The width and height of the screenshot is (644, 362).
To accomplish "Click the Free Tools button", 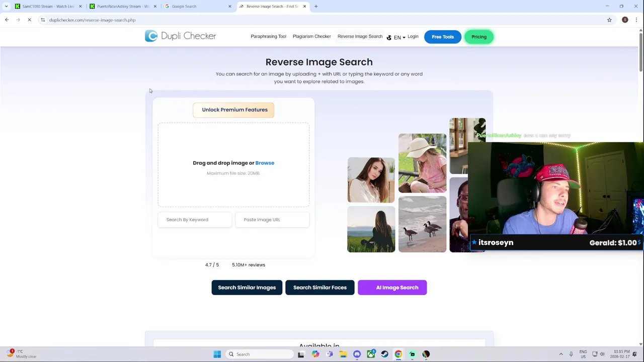I will tap(443, 37).
